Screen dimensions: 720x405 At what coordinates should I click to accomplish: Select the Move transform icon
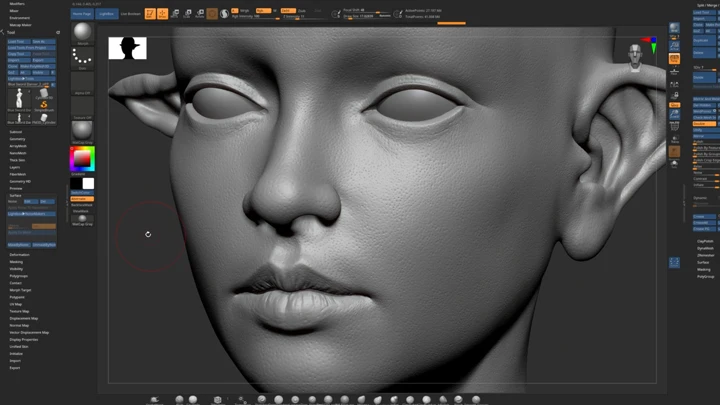[x=174, y=14]
